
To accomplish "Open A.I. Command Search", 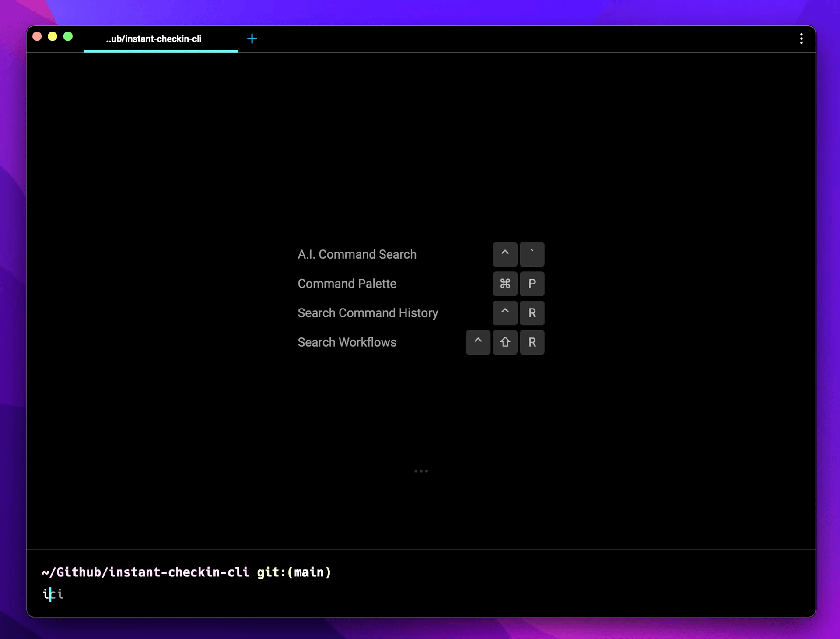I will [x=357, y=254].
